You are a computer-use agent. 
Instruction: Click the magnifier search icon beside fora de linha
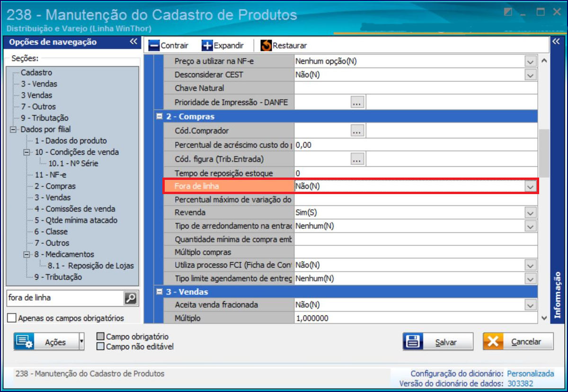(130, 298)
